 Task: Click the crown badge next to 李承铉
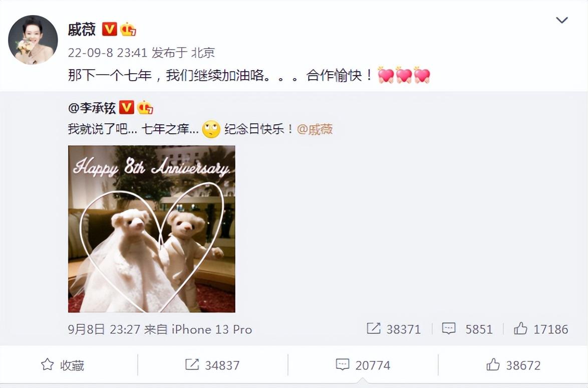[x=145, y=108]
